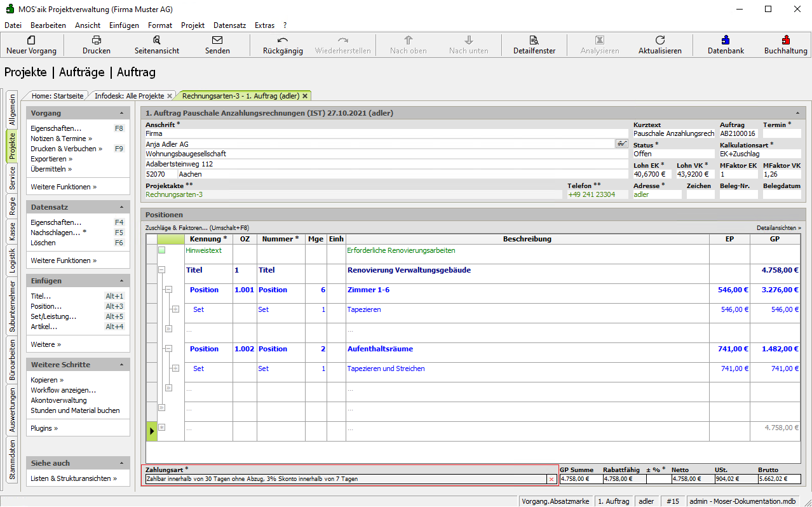
Task: Open Akontoverwaltung
Action: click(x=58, y=400)
